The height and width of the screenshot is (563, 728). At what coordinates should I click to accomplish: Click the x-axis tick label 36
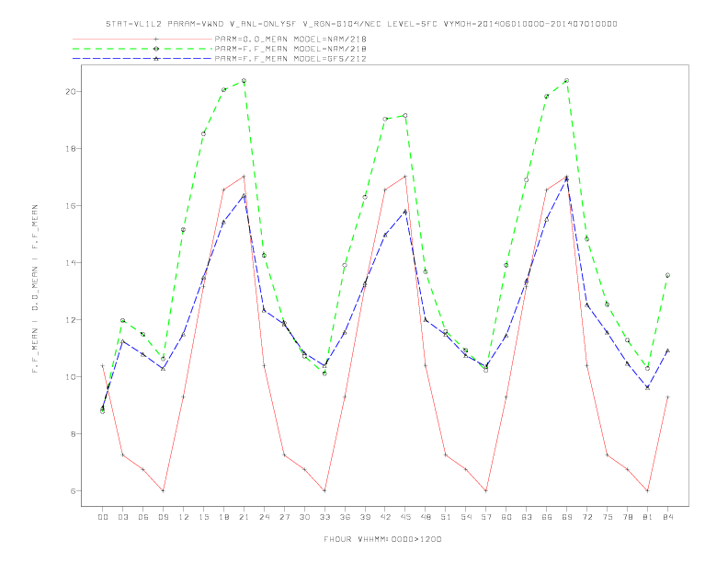pos(345,517)
